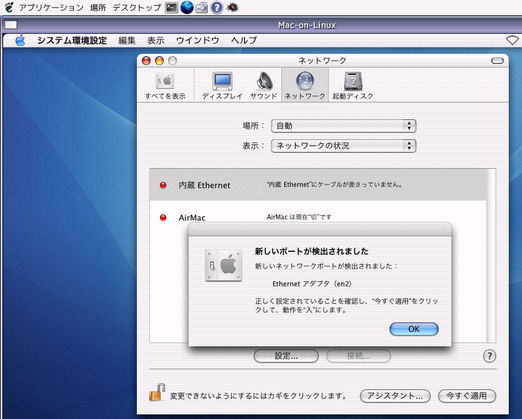Click the network list vertical scrollbar
The image size is (522, 419).
pyautogui.click(x=491, y=256)
